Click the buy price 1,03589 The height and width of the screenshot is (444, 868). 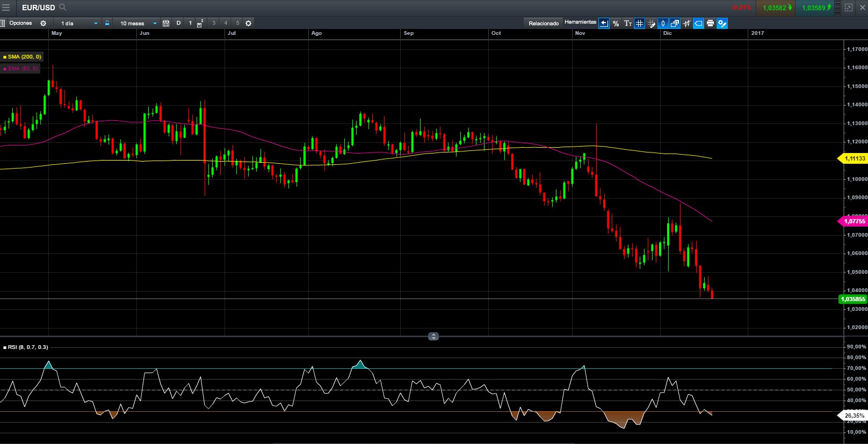point(814,8)
